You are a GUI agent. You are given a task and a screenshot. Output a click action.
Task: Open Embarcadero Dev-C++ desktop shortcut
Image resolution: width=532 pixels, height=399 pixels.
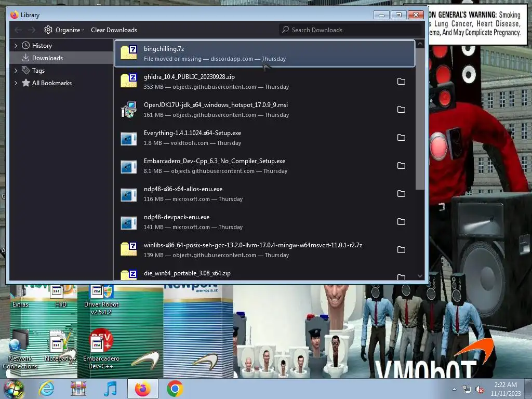pos(101,350)
